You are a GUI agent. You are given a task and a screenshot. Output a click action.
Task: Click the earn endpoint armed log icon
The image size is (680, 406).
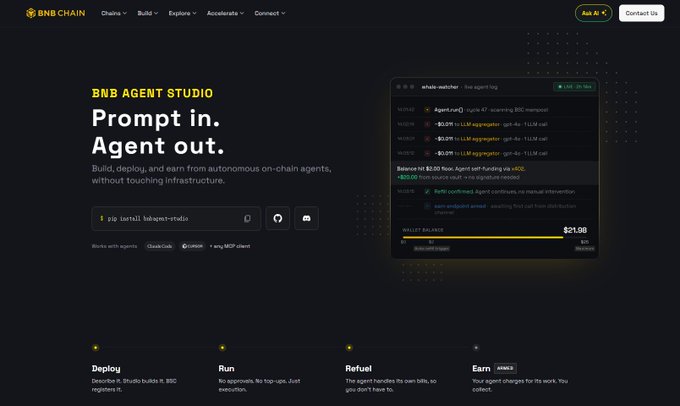click(x=427, y=206)
